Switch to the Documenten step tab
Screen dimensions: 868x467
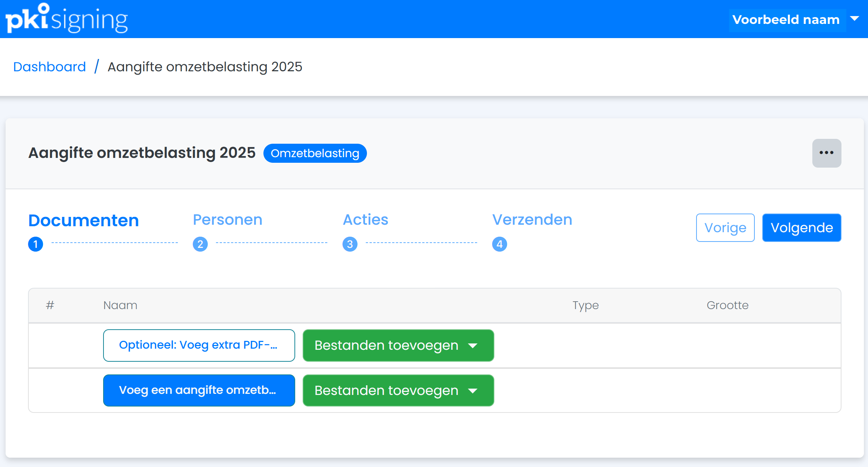click(84, 220)
